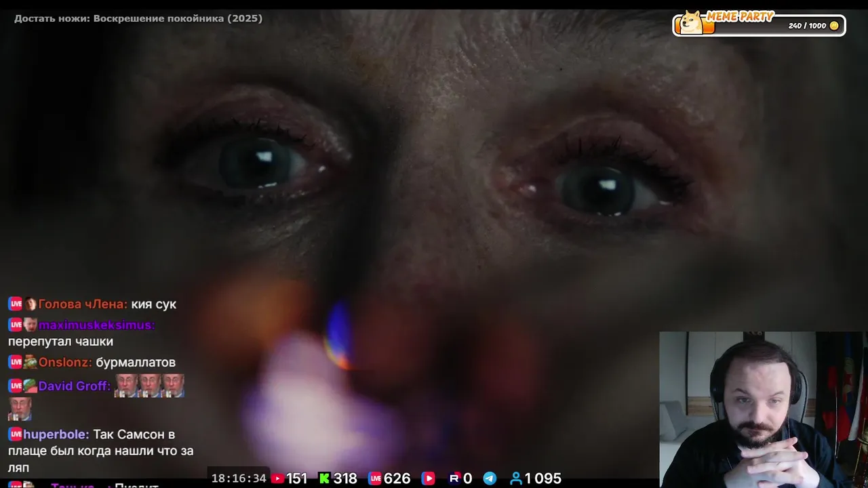Click the Rumble R icon beside 0
Screen dimensions: 868x488
click(454, 479)
